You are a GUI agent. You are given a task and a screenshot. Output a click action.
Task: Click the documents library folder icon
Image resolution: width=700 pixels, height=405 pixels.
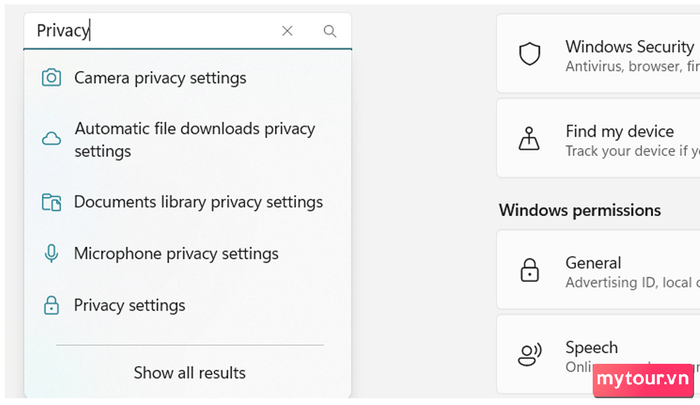(51, 202)
